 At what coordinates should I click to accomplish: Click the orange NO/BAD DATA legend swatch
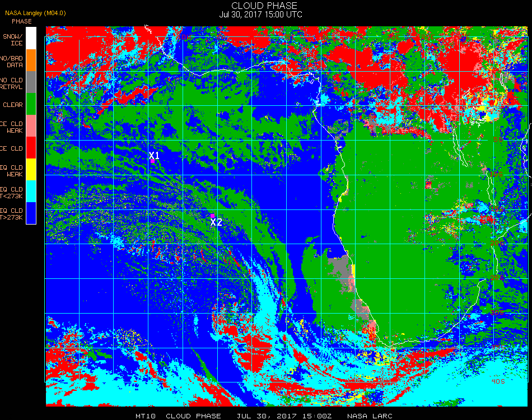31,60
